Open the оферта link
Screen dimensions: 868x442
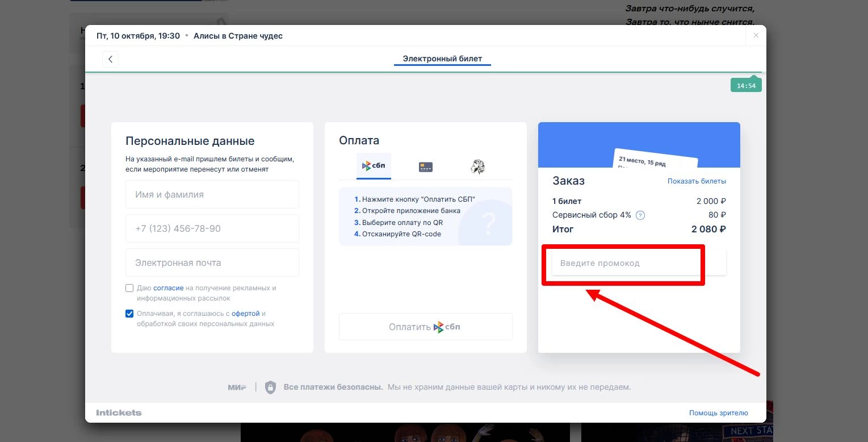(x=245, y=314)
